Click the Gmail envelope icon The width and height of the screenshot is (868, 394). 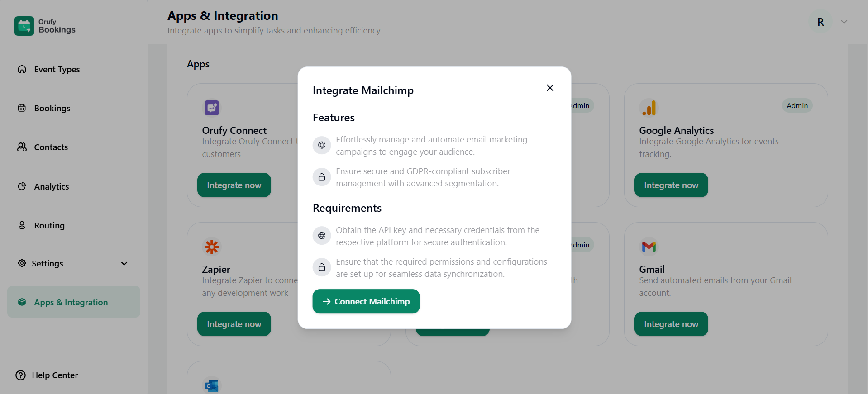pos(649,247)
